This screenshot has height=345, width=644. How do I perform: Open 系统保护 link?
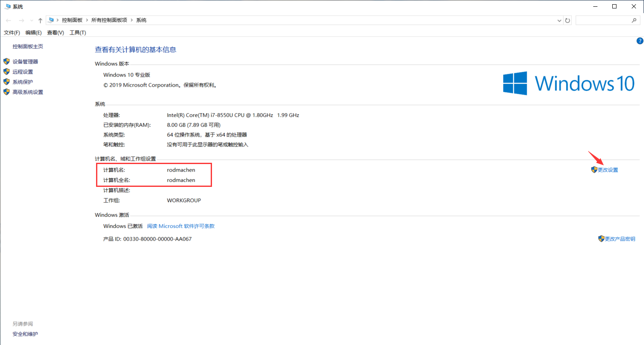tap(23, 82)
